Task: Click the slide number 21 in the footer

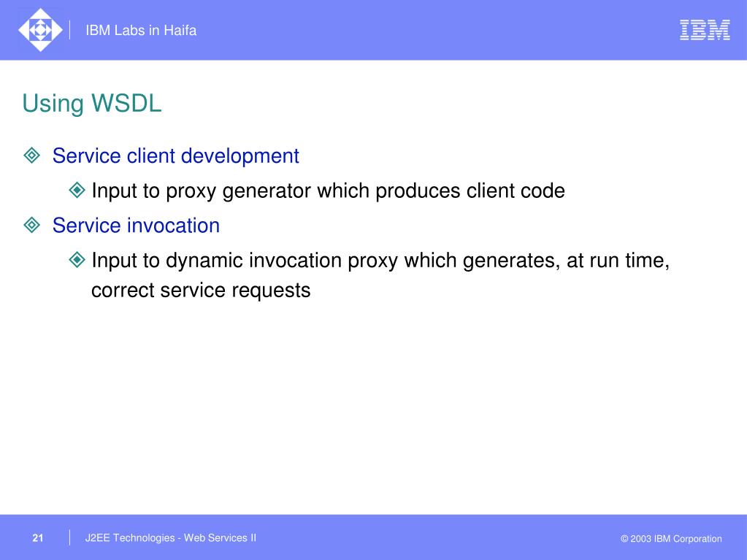Action: pos(38,538)
